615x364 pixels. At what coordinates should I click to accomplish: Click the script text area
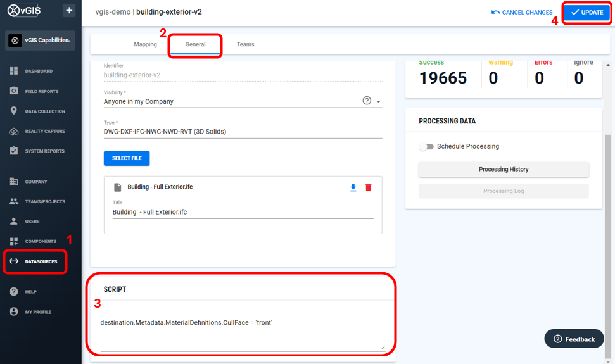point(243,329)
